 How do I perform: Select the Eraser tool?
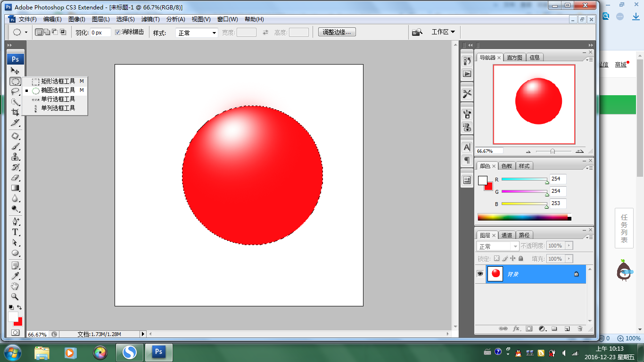15,178
